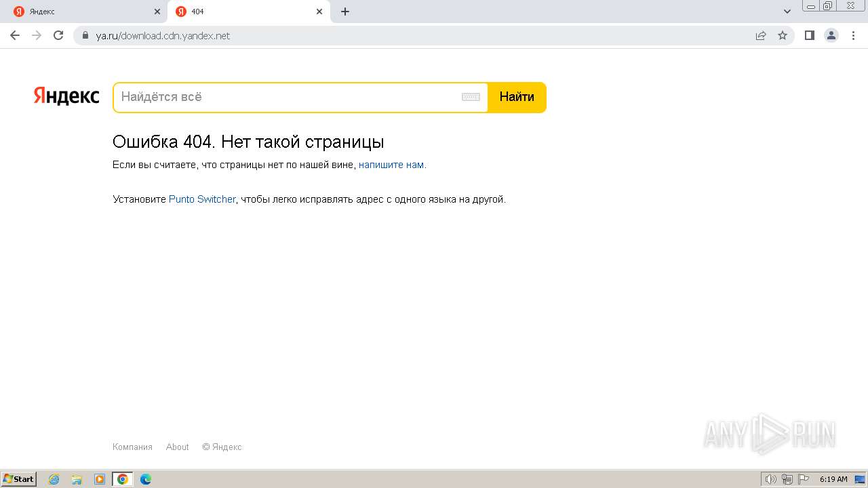The image size is (868, 488).
Task: Open the Chrome profile avatar menu
Action: 831,35
